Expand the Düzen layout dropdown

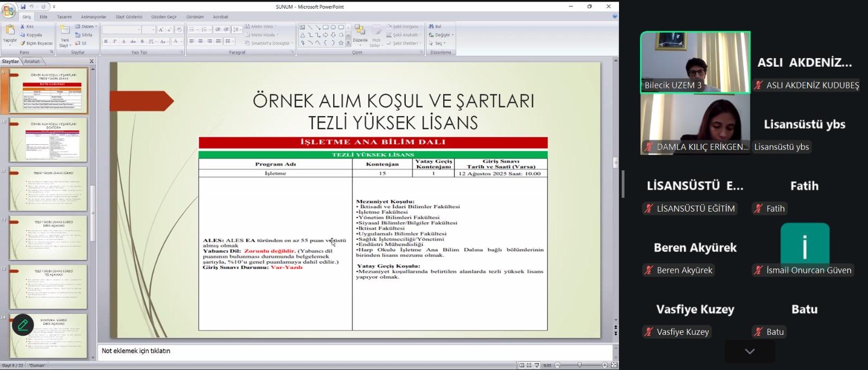tap(87, 26)
